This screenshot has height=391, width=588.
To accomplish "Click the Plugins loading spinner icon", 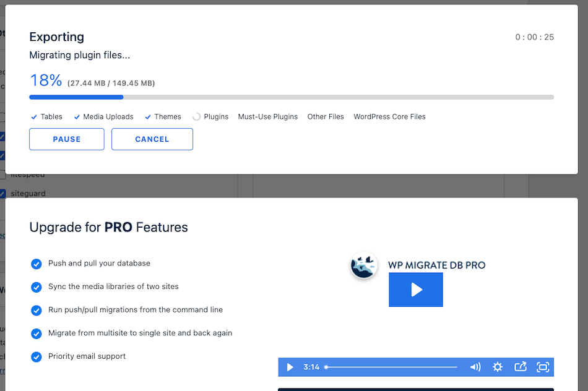I will [x=196, y=116].
